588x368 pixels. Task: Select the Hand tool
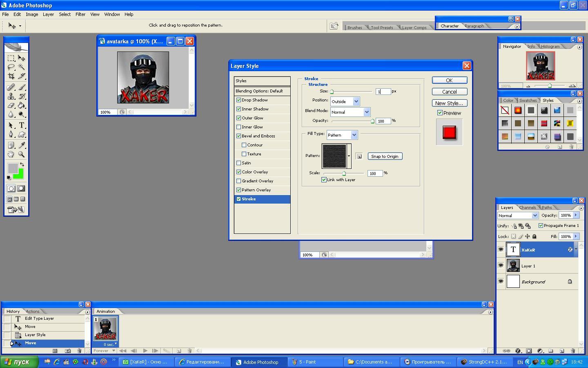[x=11, y=154]
